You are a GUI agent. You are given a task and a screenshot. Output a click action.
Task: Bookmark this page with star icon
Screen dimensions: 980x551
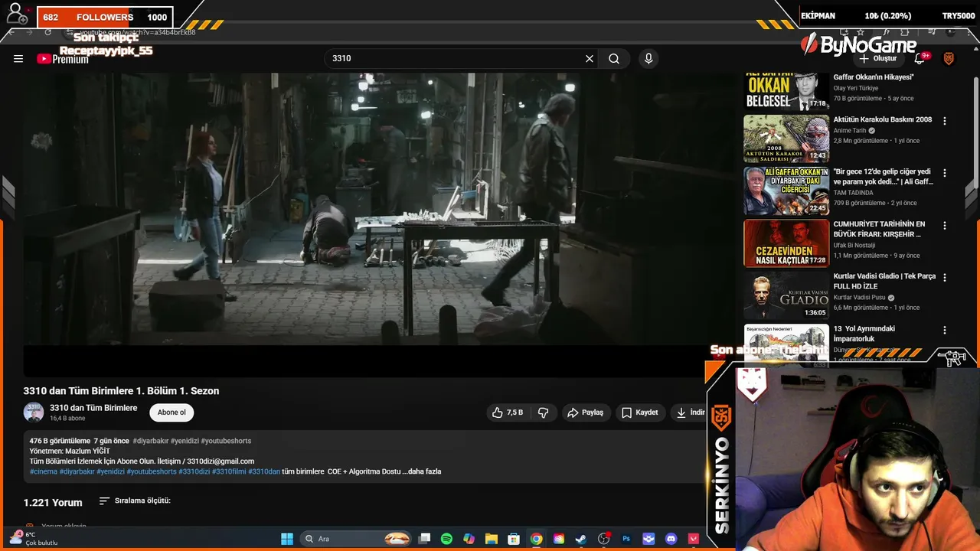861,32
